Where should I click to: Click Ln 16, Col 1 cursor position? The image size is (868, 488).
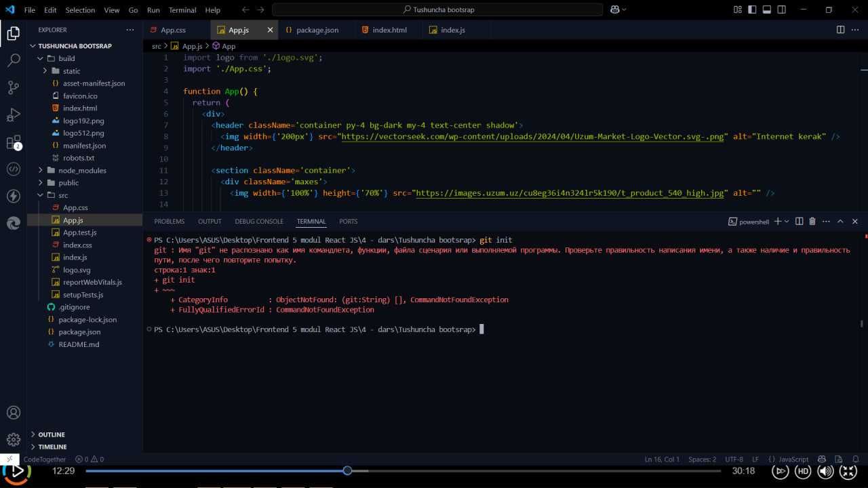(x=662, y=460)
